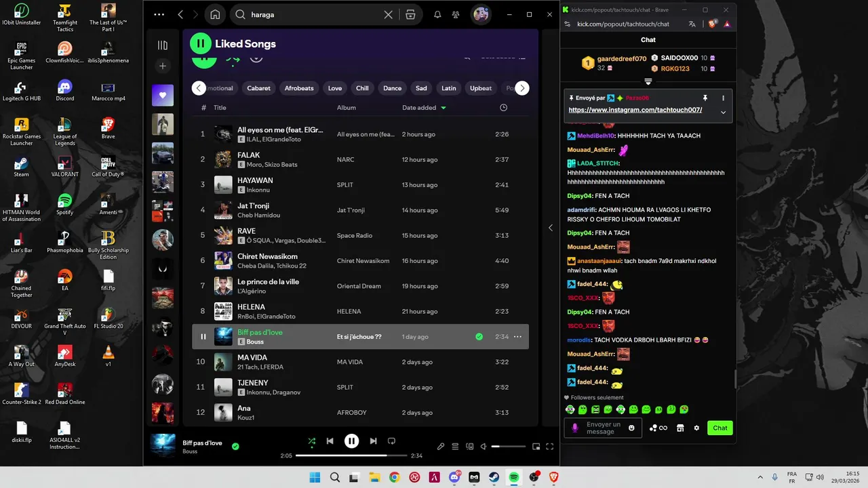Select the Upbeat filter chip
The image size is (868, 488).
click(x=481, y=88)
